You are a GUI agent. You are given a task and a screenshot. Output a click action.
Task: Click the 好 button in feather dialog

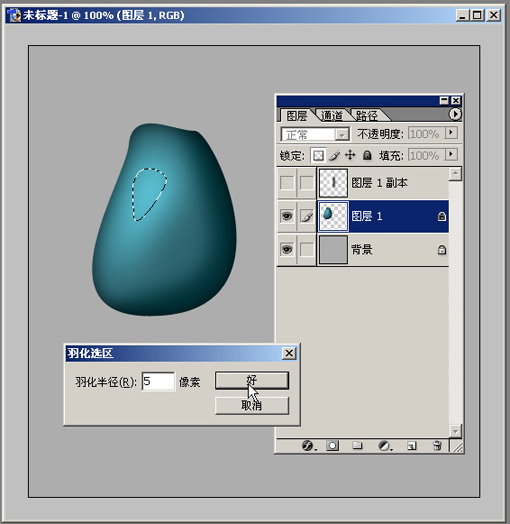(252, 381)
